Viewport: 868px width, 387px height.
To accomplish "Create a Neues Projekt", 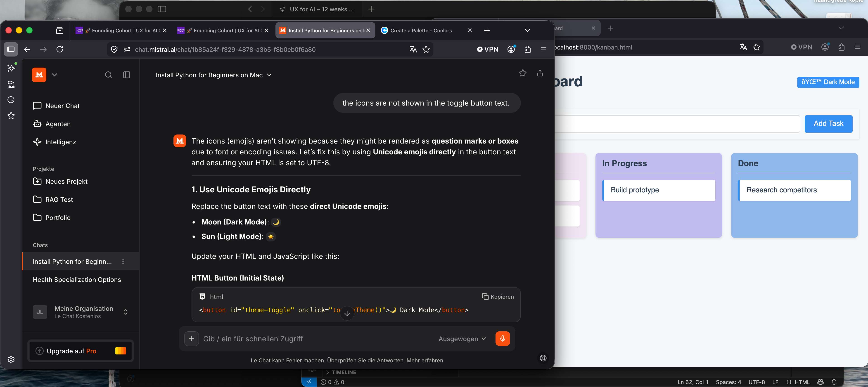I will click(x=60, y=182).
